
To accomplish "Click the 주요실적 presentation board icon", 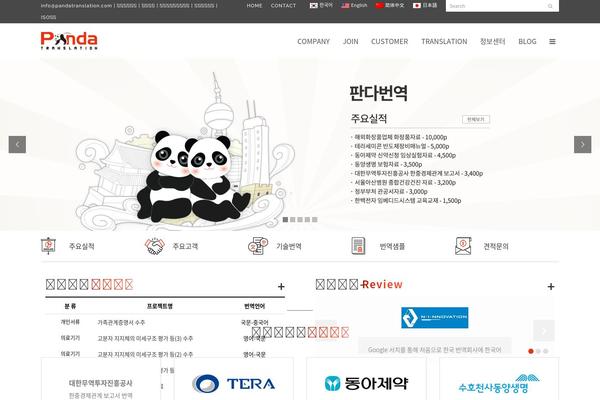I will pos(48,246).
